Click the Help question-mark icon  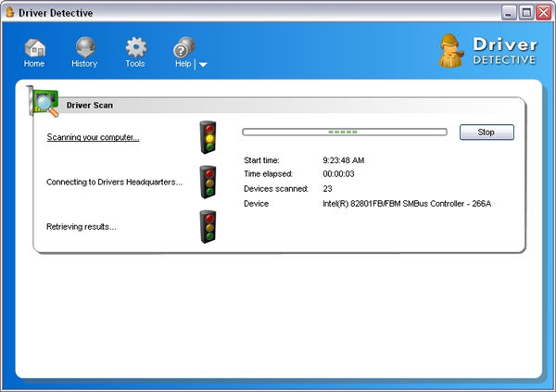[184, 47]
